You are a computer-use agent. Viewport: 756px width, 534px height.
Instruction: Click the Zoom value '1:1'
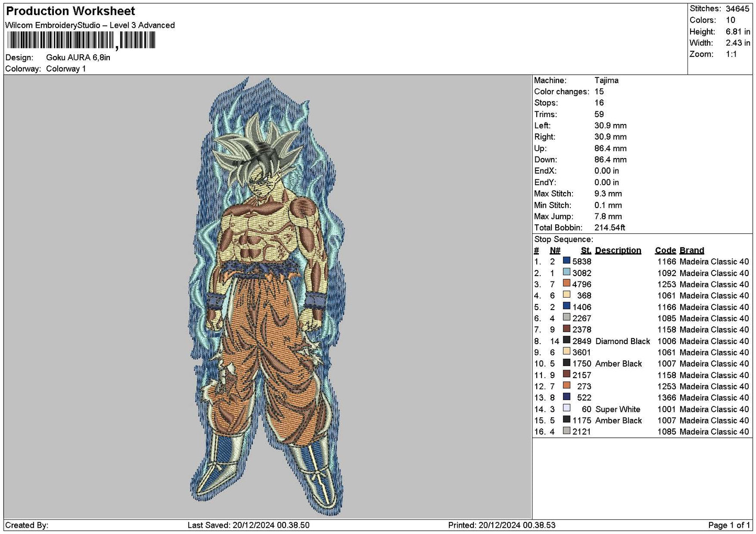pos(731,54)
